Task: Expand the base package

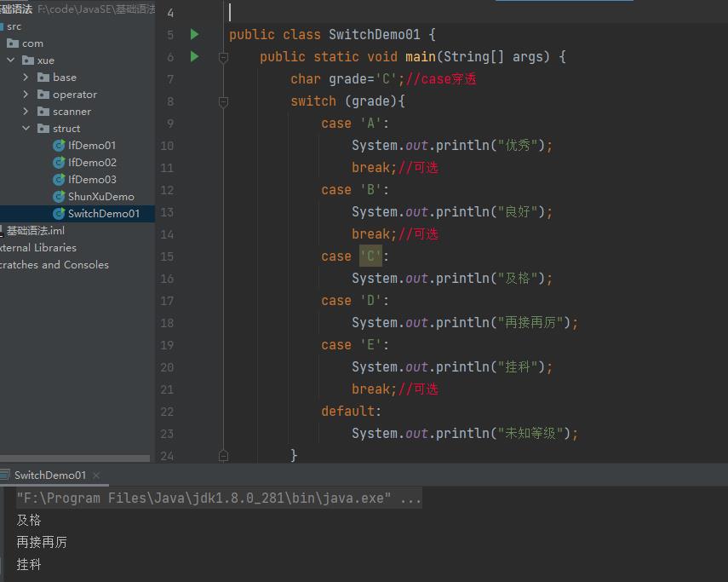Action: coord(26,77)
